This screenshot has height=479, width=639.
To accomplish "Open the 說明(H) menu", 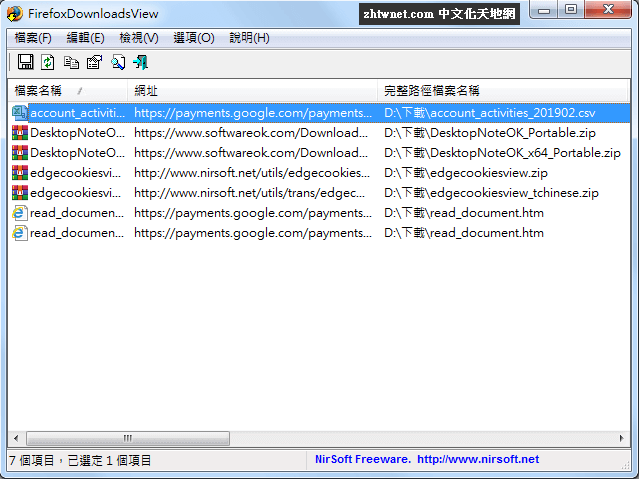I will point(249,38).
